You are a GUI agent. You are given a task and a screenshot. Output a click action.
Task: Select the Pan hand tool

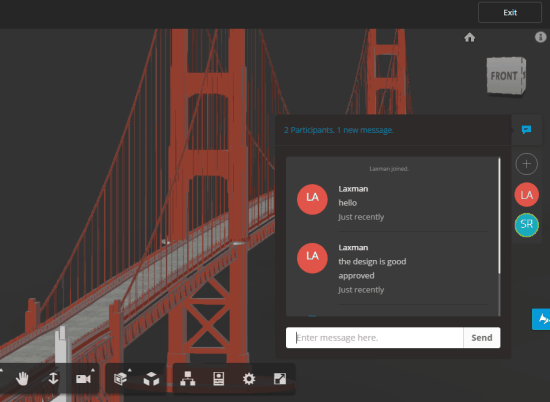click(22, 379)
